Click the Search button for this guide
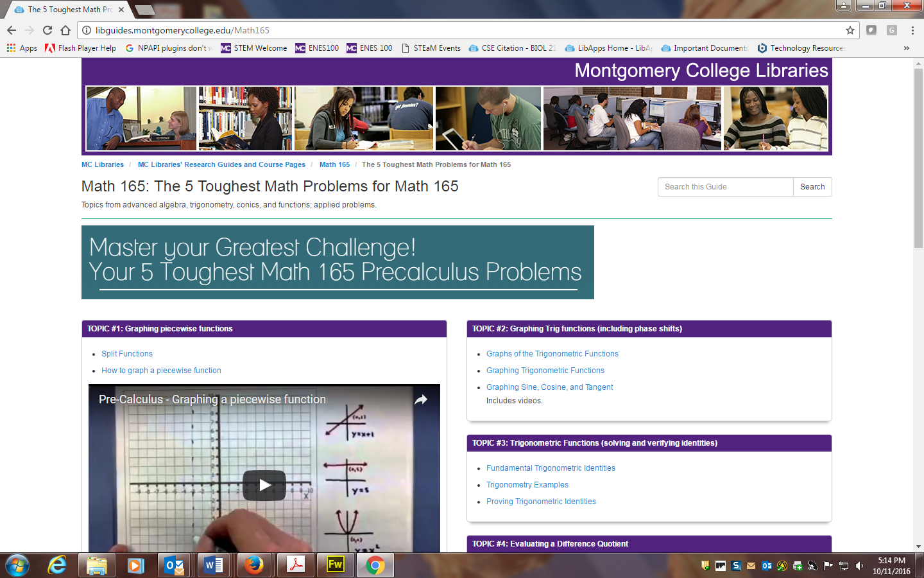924x578 pixels. tap(812, 187)
